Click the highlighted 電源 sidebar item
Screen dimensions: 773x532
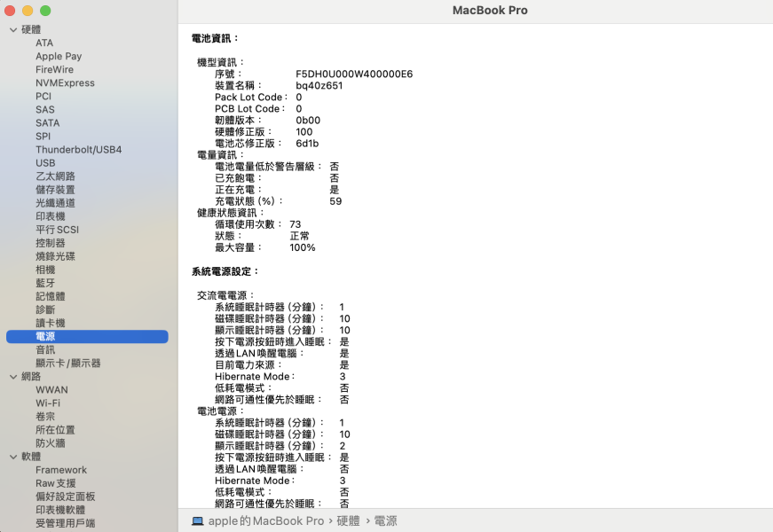pyautogui.click(x=87, y=336)
